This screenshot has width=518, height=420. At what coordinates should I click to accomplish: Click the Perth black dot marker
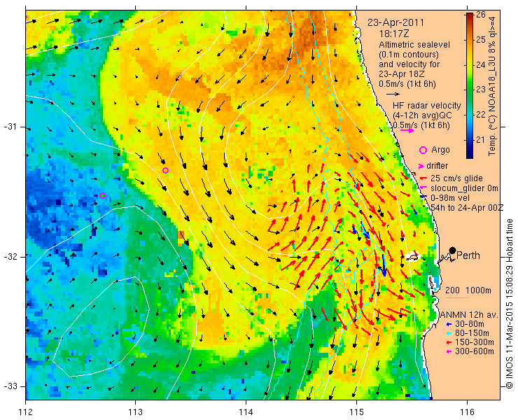pos(453,250)
